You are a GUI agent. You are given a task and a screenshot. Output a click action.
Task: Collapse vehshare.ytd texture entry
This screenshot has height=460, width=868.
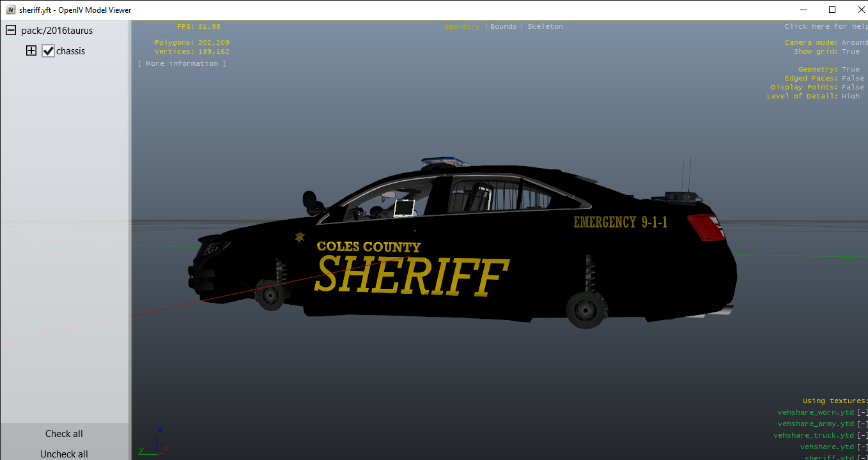pos(863,447)
